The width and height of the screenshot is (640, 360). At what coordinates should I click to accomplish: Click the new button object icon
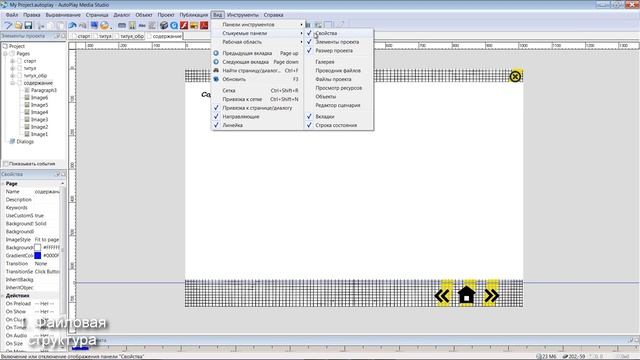122,25
